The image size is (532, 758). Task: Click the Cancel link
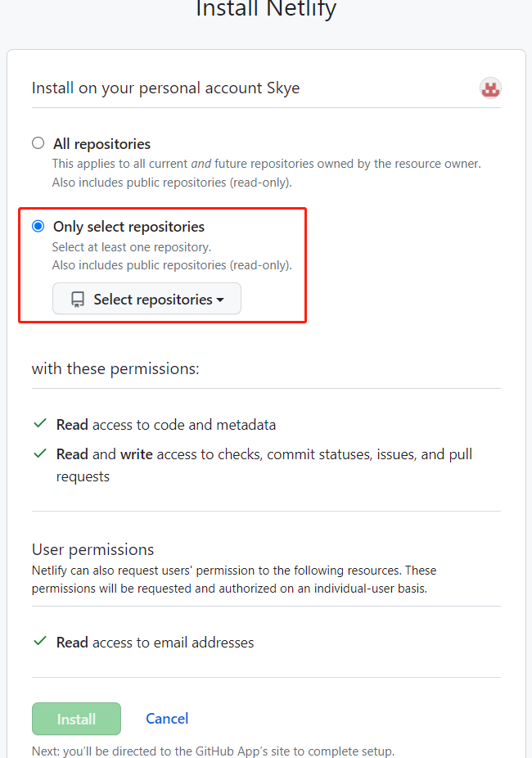pyautogui.click(x=167, y=719)
